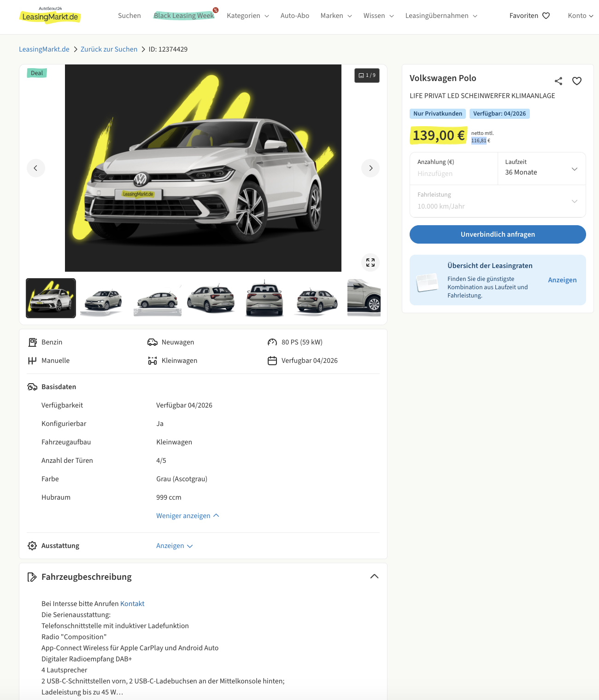Screen dimensions: 599x700
Task: Collapse Basisdaten with Weniger anzeigen
Action: [187, 516]
